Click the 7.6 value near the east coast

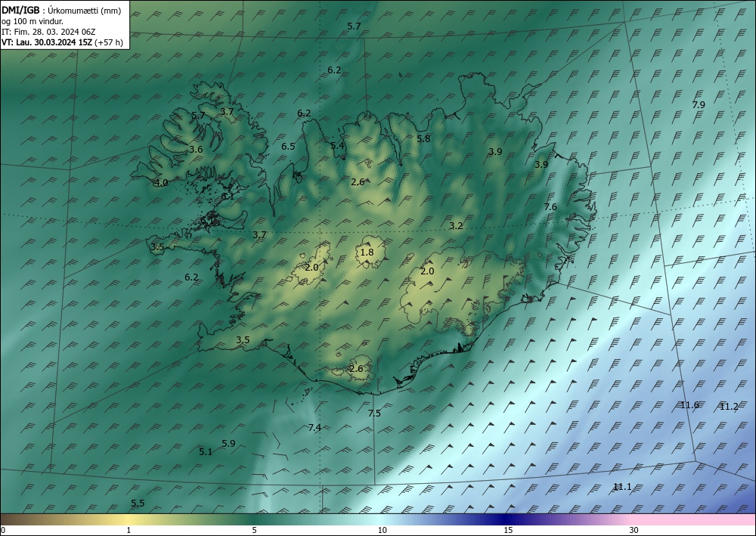click(550, 207)
